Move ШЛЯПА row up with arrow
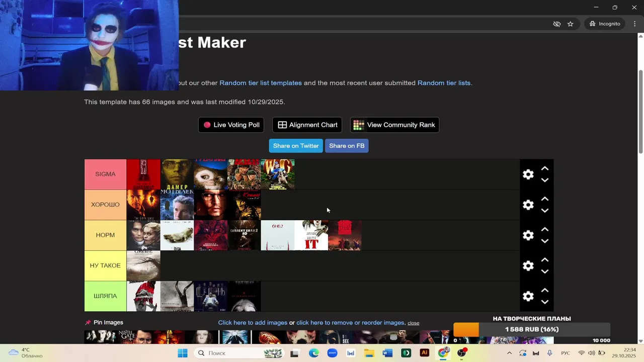The height and width of the screenshot is (362, 644). [545, 291]
